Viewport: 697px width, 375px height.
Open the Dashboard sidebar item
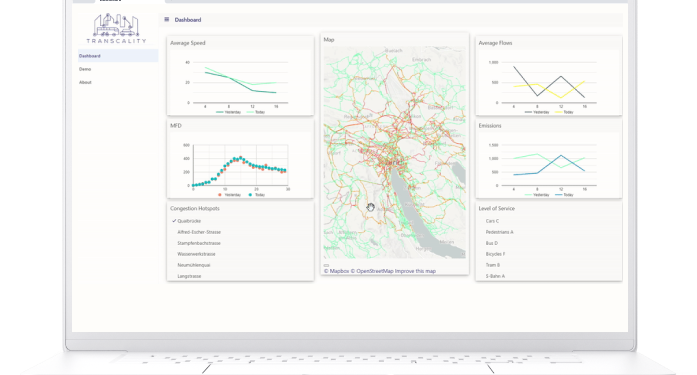118,56
